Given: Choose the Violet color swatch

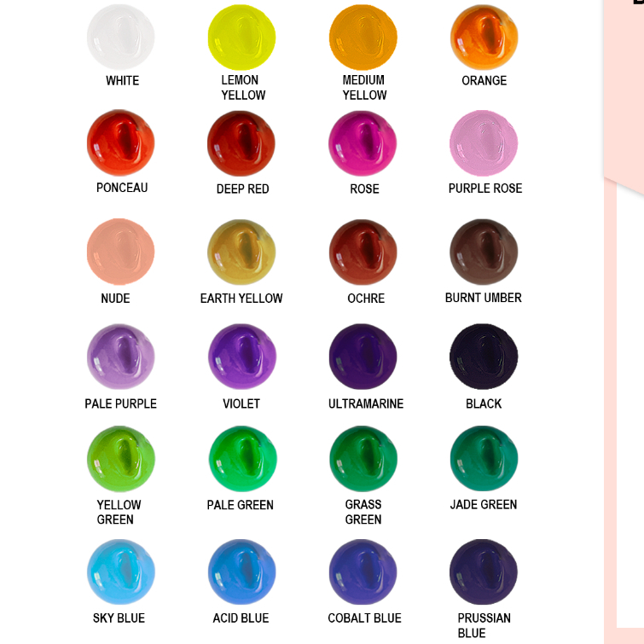Looking at the screenshot, I should [x=242, y=357].
